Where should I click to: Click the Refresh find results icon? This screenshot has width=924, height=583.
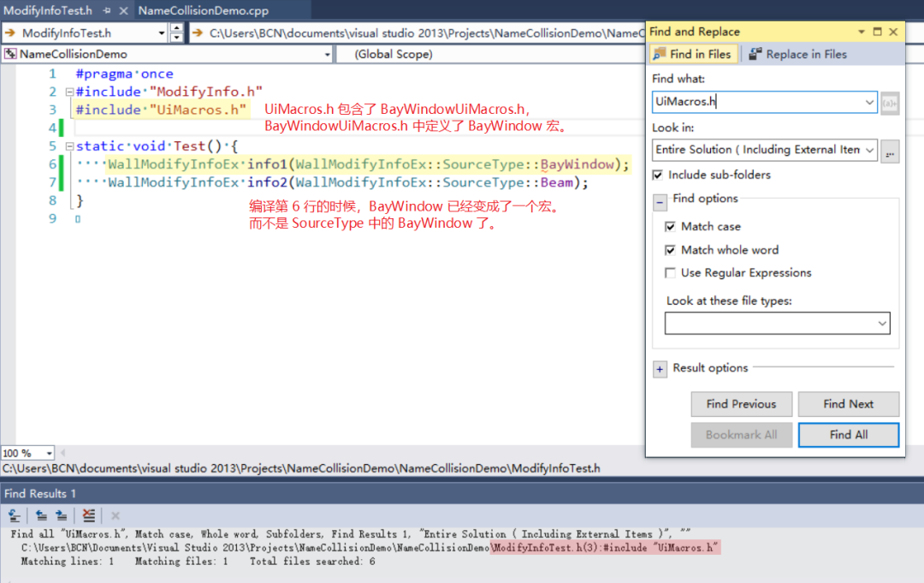14,515
